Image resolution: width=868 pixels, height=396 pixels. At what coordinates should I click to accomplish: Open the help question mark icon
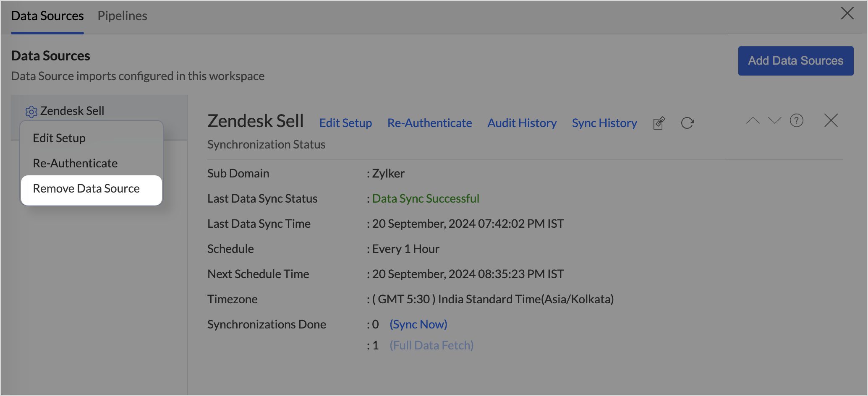(796, 121)
